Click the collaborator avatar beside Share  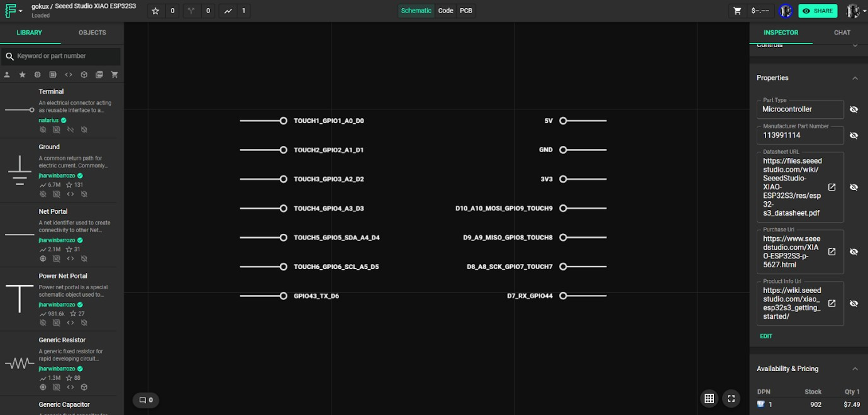pos(786,11)
